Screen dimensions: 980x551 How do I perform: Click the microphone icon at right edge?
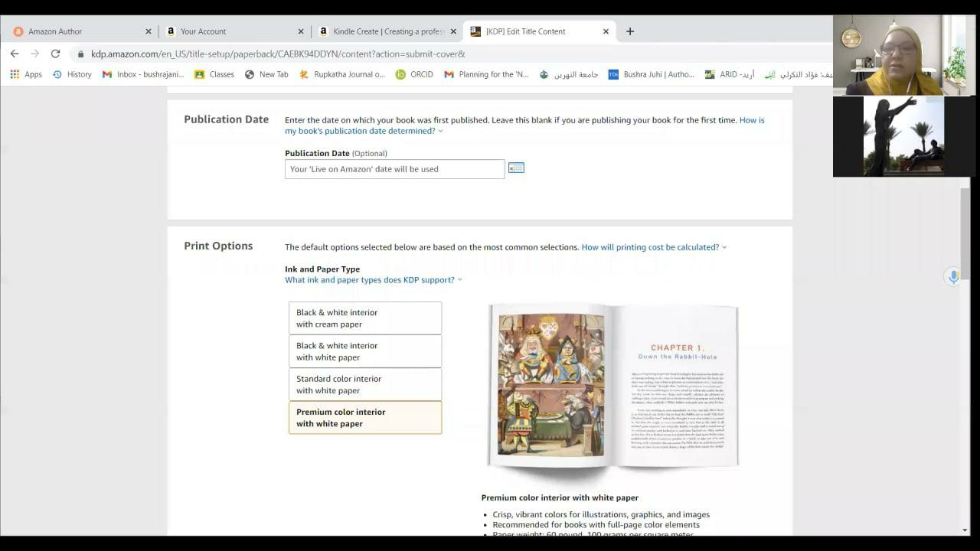[953, 276]
